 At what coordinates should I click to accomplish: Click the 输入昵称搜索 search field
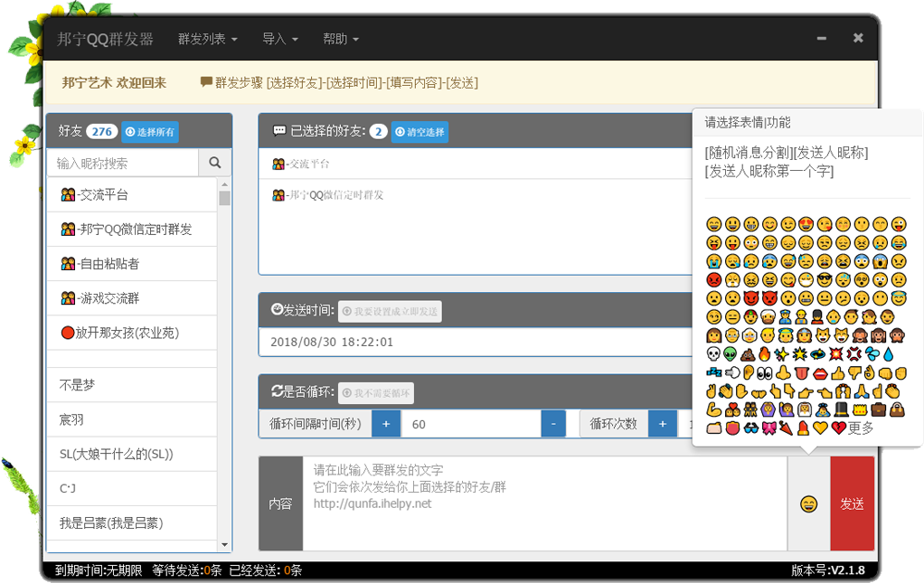pyautogui.click(x=122, y=163)
